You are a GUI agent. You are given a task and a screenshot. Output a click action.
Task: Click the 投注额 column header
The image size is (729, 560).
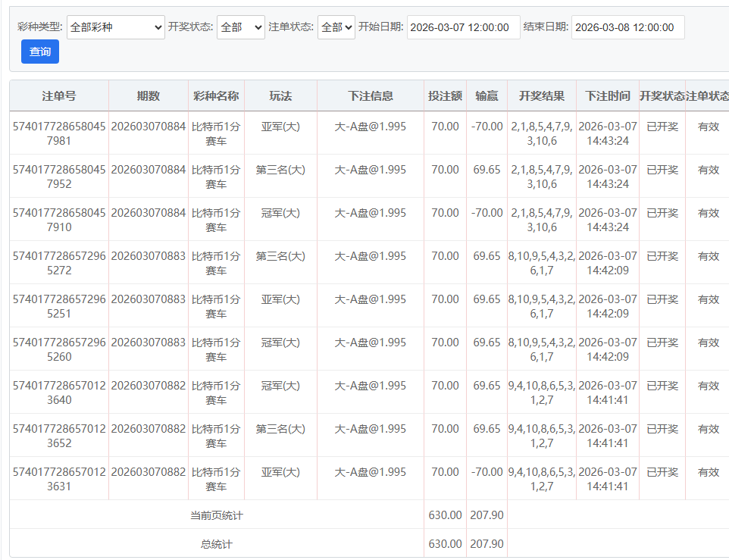tap(445, 96)
